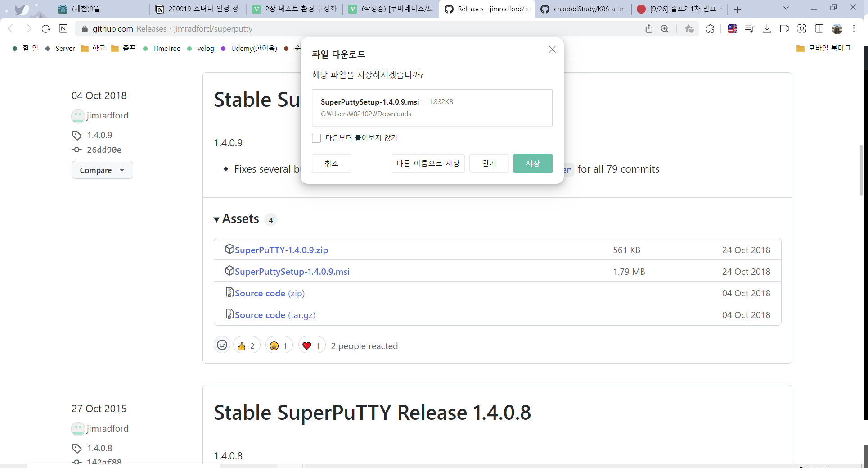Open the jimradford profile link under 27 Oct 2015
The image size is (868, 468).
pyautogui.click(x=108, y=428)
